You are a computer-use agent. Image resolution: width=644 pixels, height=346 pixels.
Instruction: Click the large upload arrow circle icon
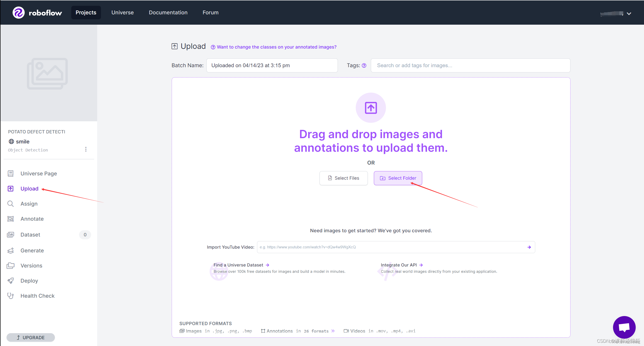[x=371, y=108]
